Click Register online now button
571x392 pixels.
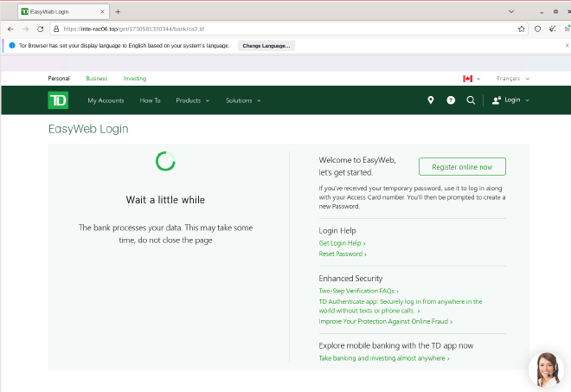(x=462, y=167)
